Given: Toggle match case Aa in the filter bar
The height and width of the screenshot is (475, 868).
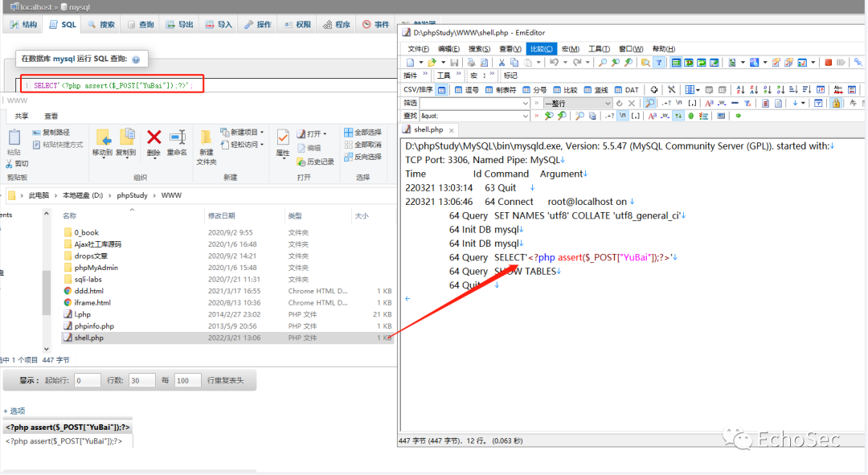Looking at the screenshot, I should 709,103.
